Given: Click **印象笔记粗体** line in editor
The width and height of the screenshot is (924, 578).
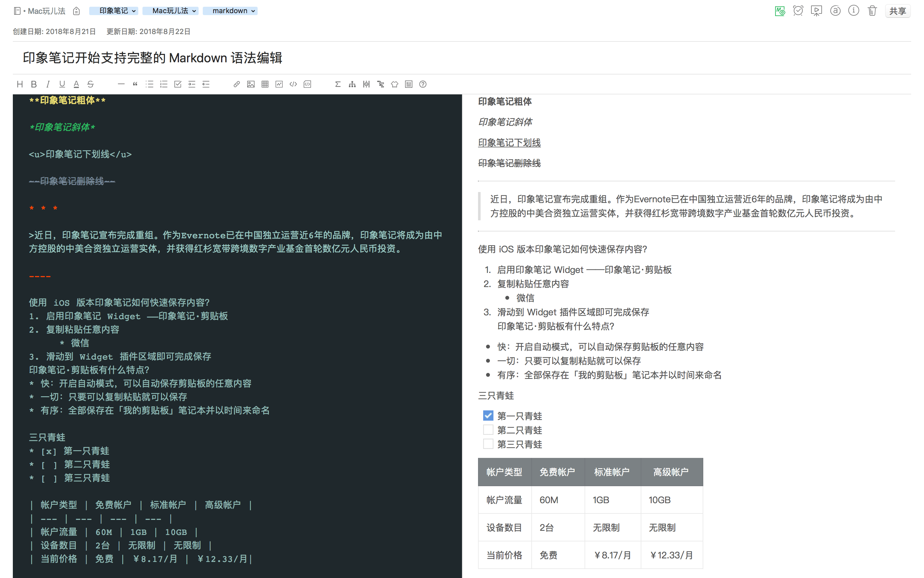Looking at the screenshot, I should click(67, 101).
